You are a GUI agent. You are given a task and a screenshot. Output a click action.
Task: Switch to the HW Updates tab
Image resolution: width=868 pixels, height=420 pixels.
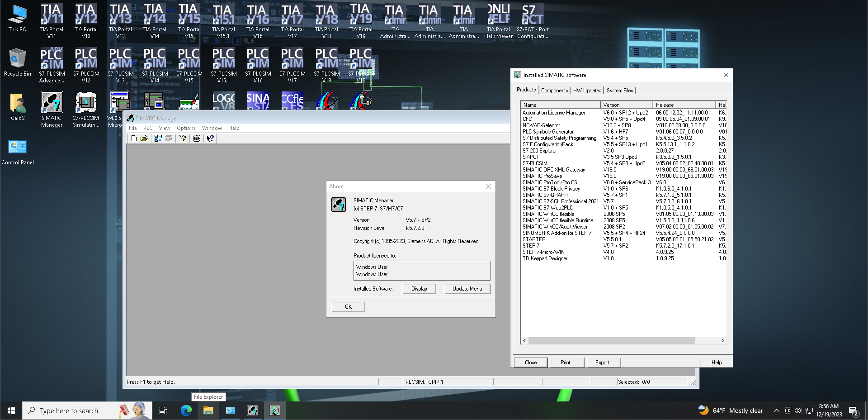587,91
